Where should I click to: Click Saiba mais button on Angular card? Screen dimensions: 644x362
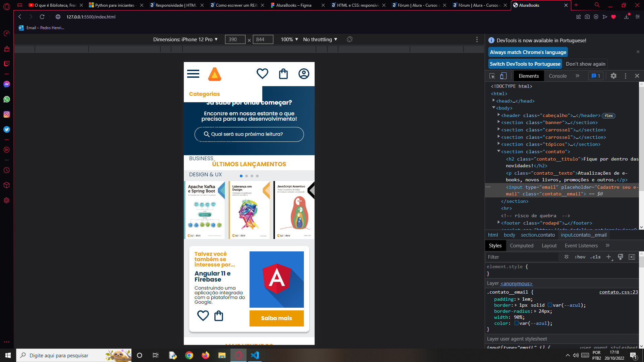(x=276, y=318)
